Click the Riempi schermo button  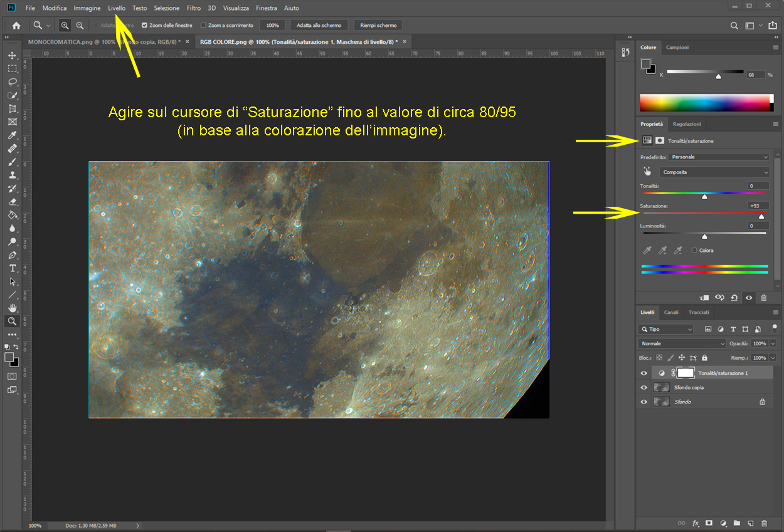[378, 26]
